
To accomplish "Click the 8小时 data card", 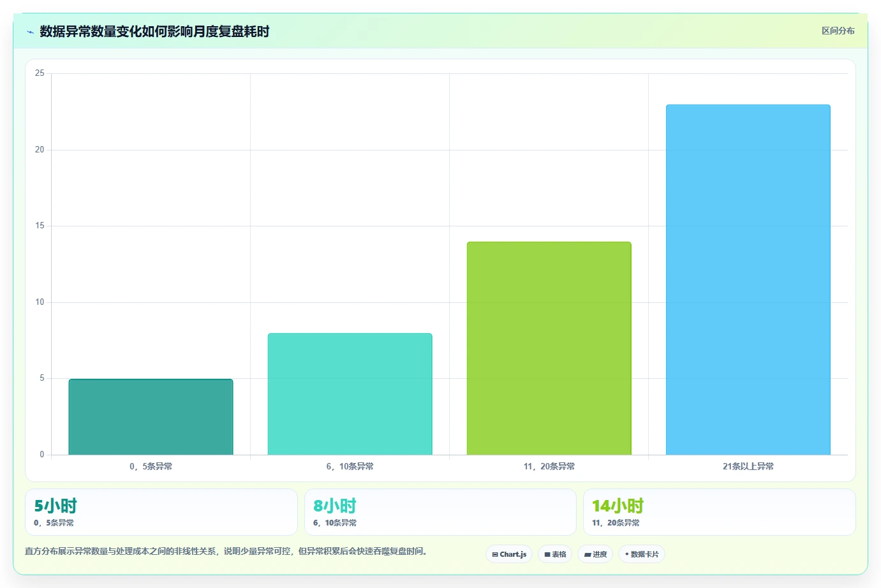I will click(440, 512).
